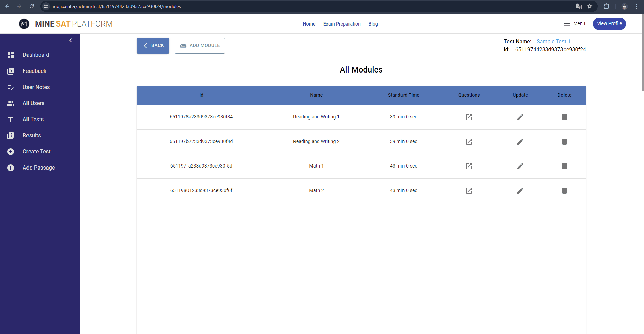The image size is (644, 334).
Task: Open All Tests via the T icon
Action: tap(10, 119)
